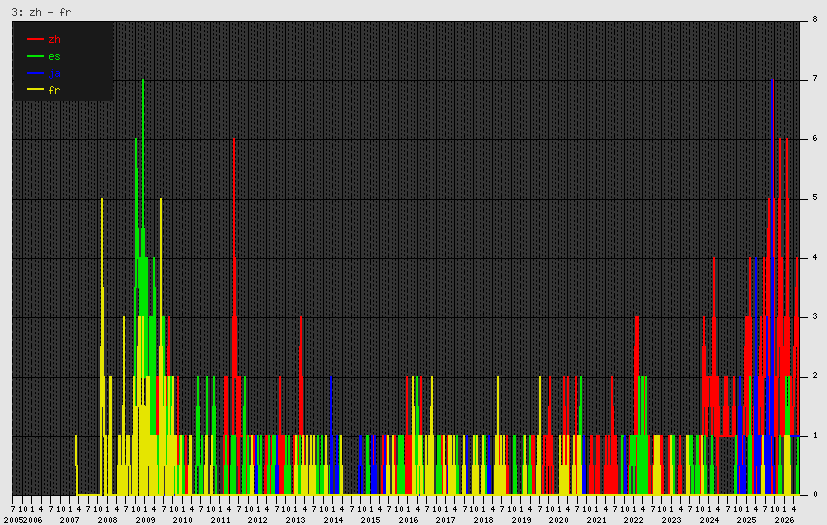The width and height of the screenshot is (827, 525).
Task: Click the y-axis value 5
Action: click(815, 197)
